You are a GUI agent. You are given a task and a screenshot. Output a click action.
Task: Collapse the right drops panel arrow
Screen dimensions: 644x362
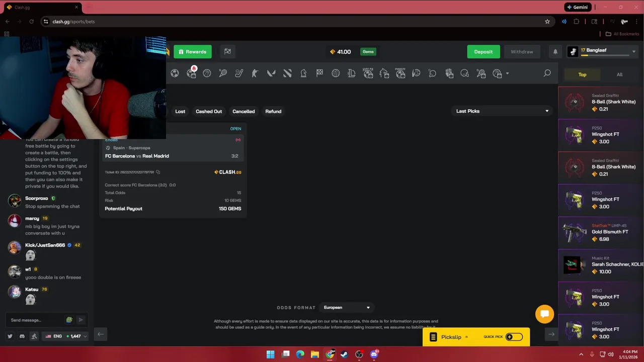pos(551,334)
